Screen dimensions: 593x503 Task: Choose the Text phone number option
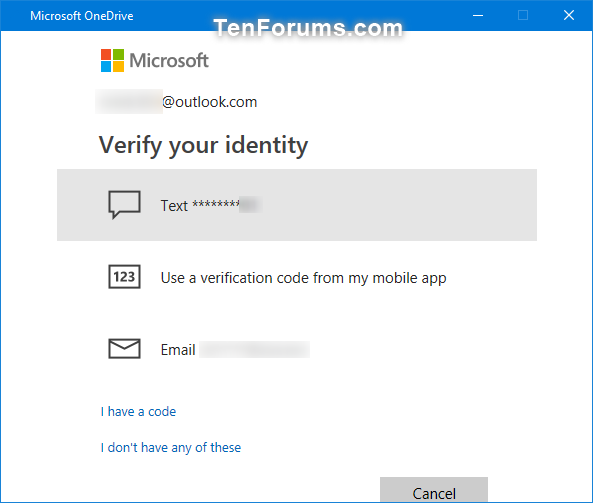point(297,205)
